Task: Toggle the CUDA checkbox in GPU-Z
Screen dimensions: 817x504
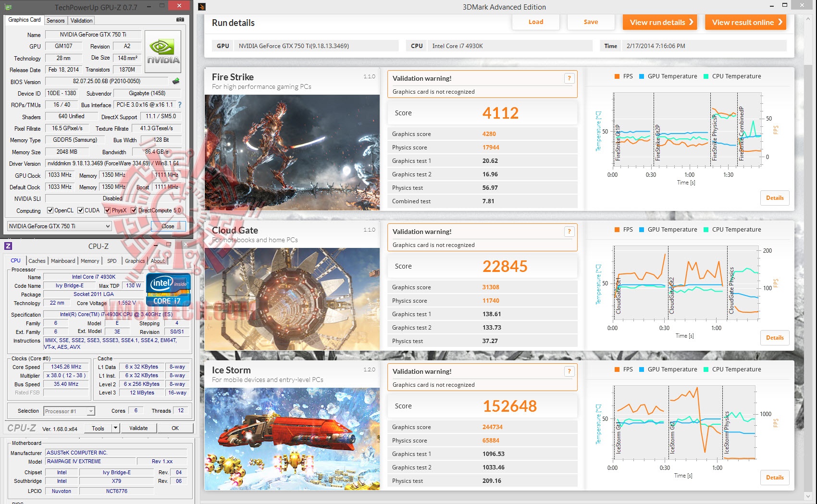Action: click(x=81, y=210)
